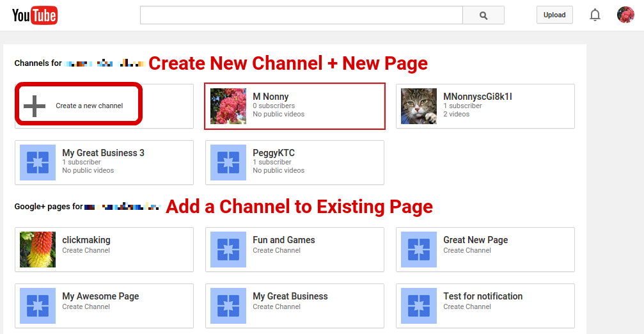
Task: Click the My Great Business page title
Action: pos(290,296)
